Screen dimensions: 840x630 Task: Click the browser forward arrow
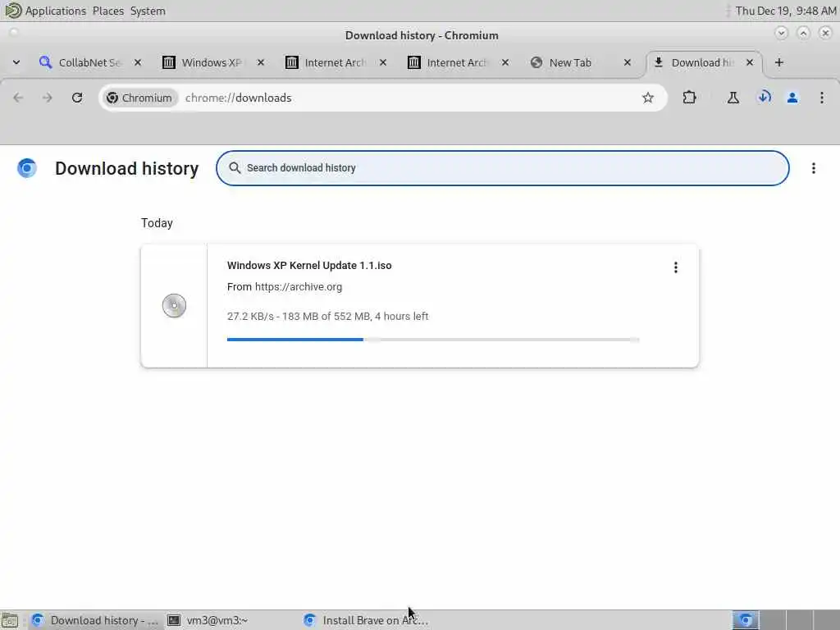tap(47, 98)
